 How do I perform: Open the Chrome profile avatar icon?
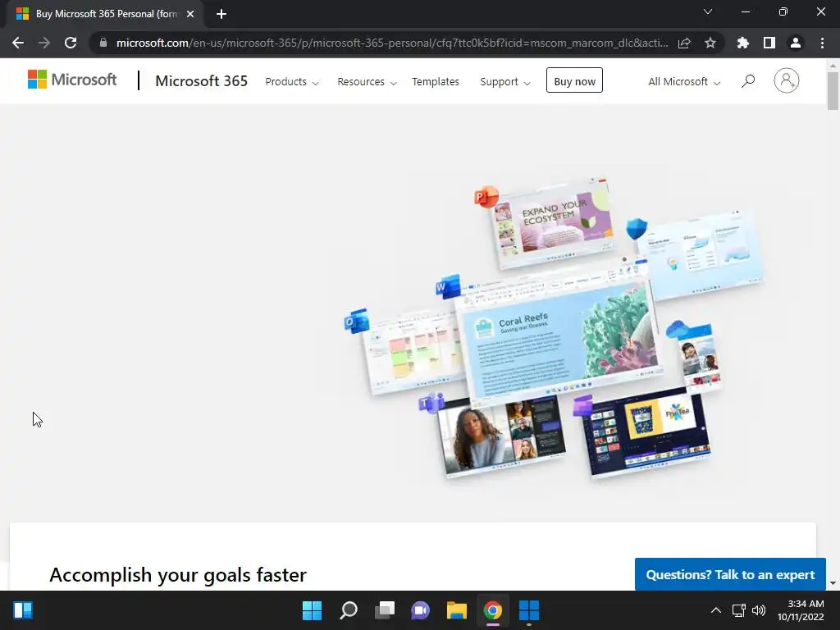[x=796, y=43]
